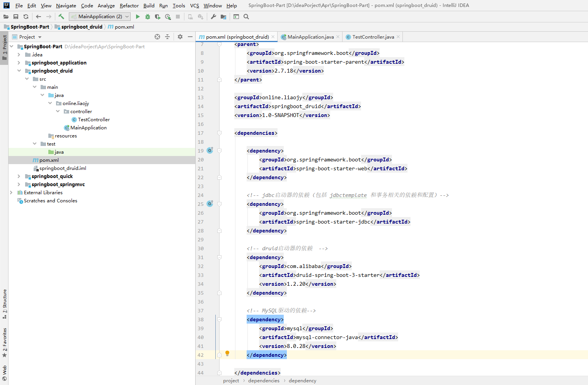Click the locate/scroll from source target icon

click(157, 37)
